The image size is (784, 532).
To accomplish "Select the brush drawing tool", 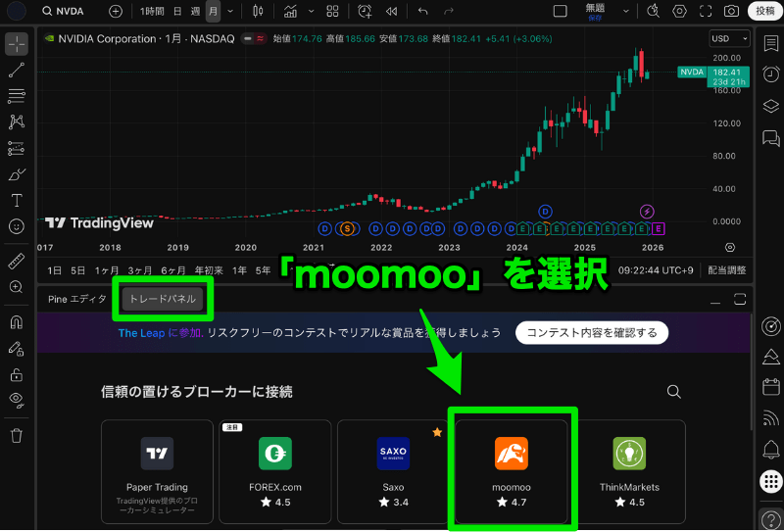I will click(x=17, y=174).
